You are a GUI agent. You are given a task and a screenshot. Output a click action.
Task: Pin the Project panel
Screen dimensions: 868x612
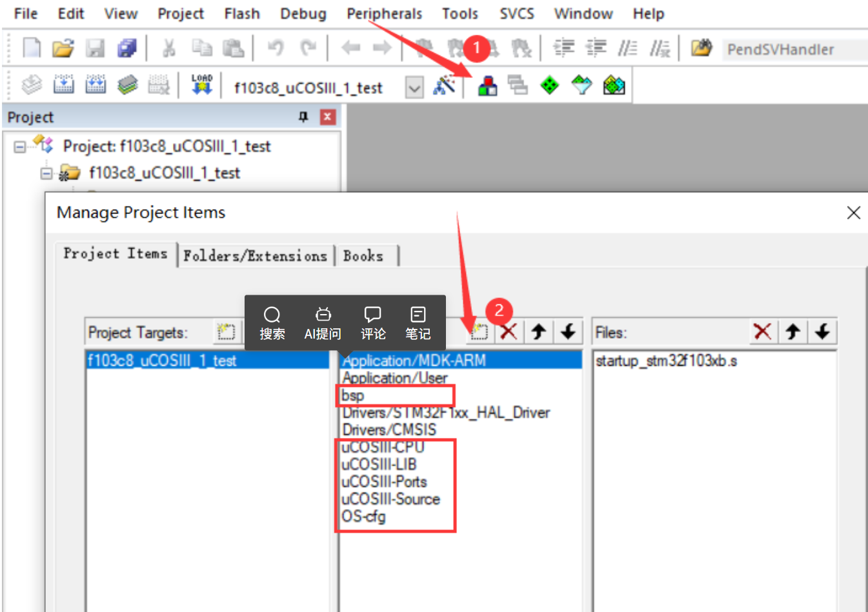pyautogui.click(x=303, y=117)
